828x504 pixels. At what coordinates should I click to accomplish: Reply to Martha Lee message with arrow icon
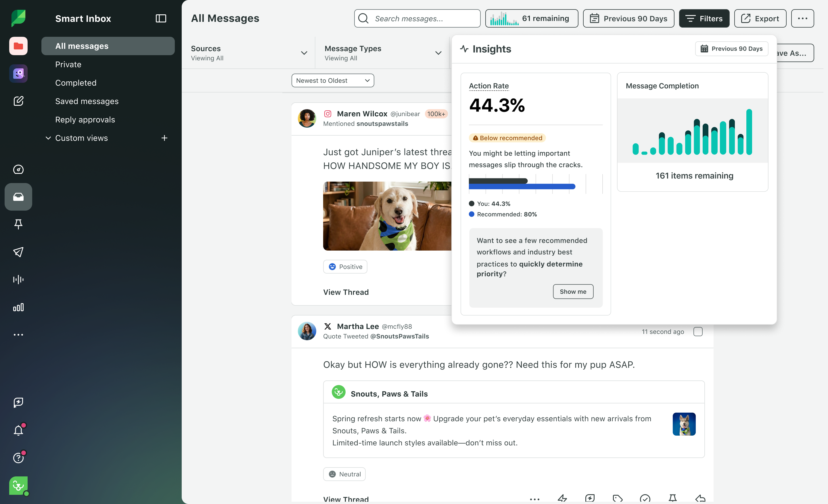point(700,499)
